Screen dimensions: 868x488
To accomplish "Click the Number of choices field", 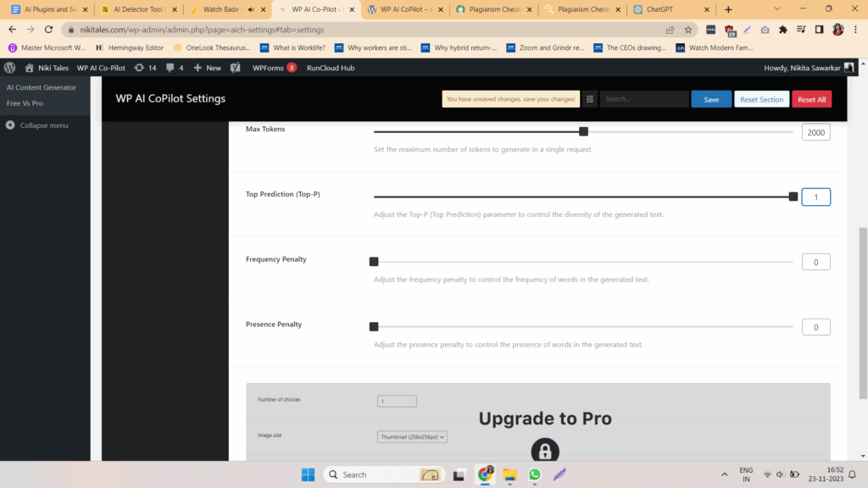I will point(397,401).
